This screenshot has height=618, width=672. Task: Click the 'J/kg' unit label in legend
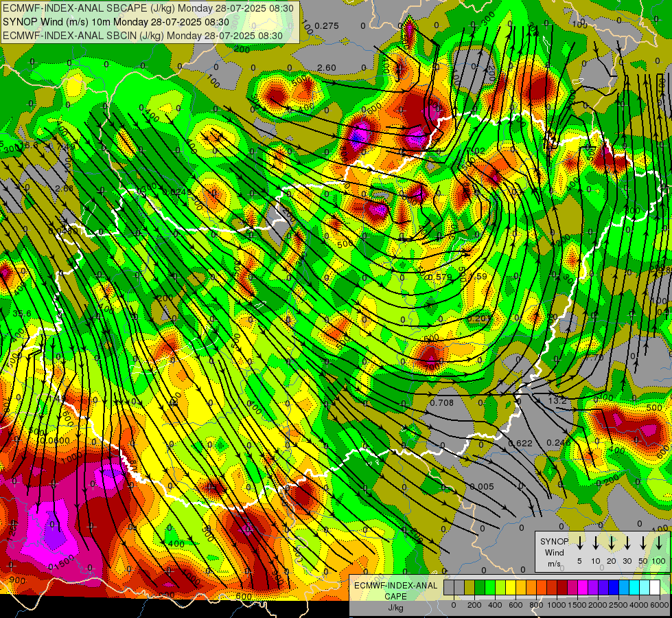click(x=395, y=608)
